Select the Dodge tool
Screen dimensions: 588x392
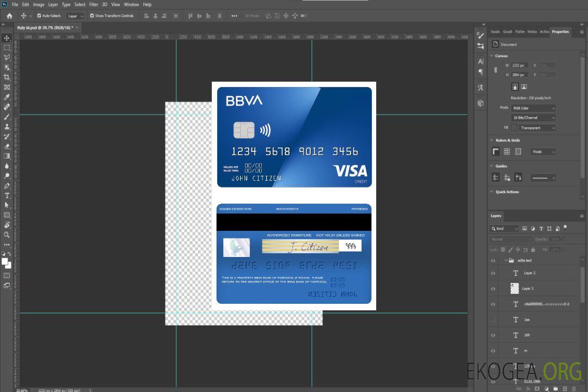point(7,175)
